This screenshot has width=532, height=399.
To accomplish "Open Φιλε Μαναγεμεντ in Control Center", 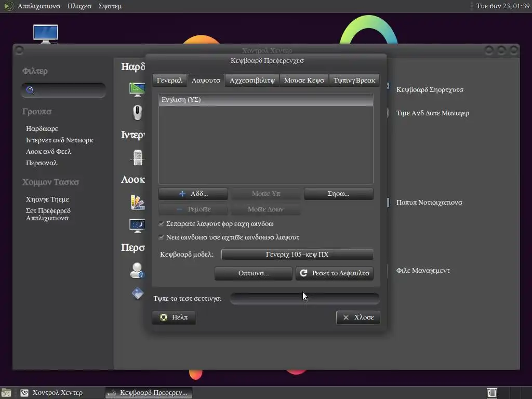I will tap(423, 271).
